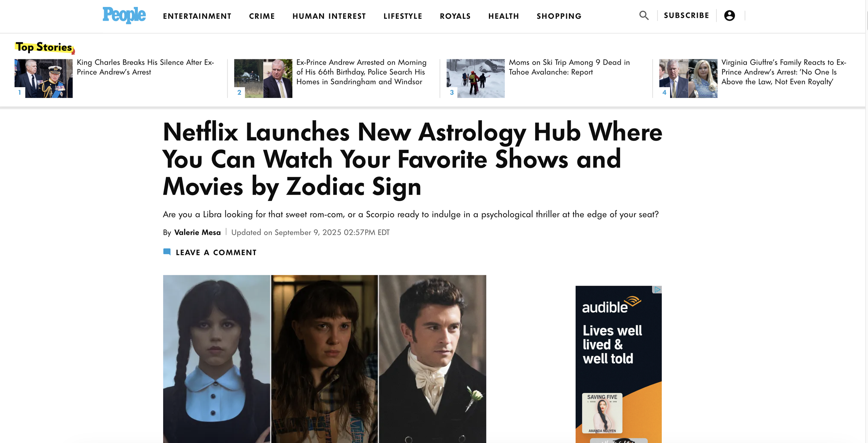The width and height of the screenshot is (868, 443).
Task: Click the AdChoices icon on Audible ad
Action: [657, 290]
